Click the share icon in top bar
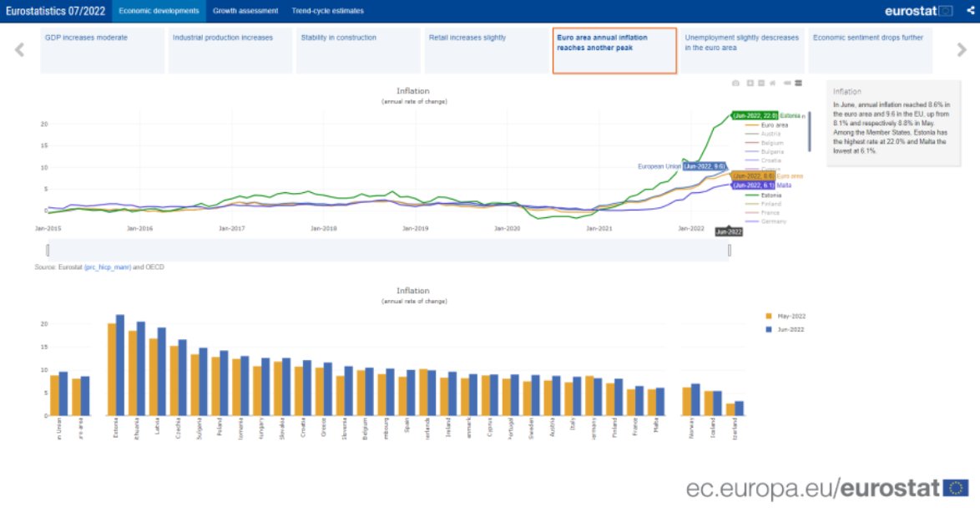This screenshot has height=508, width=980. [x=970, y=11]
